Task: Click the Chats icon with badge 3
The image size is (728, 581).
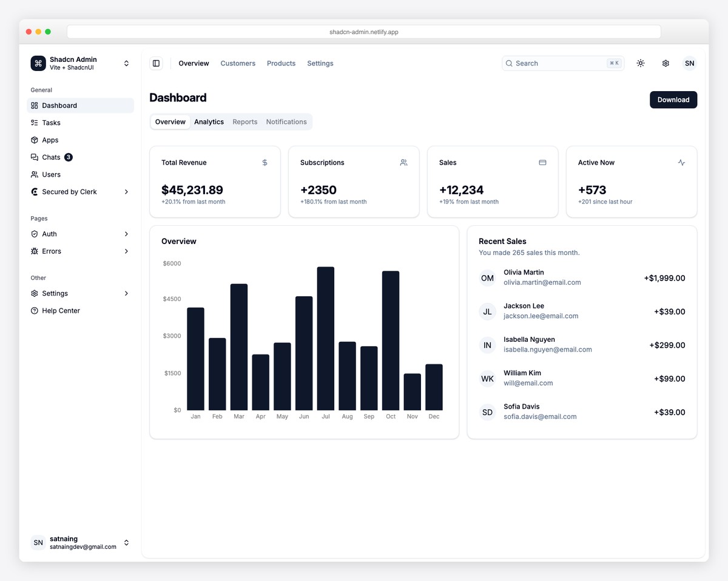Action: pyautogui.click(x=35, y=157)
